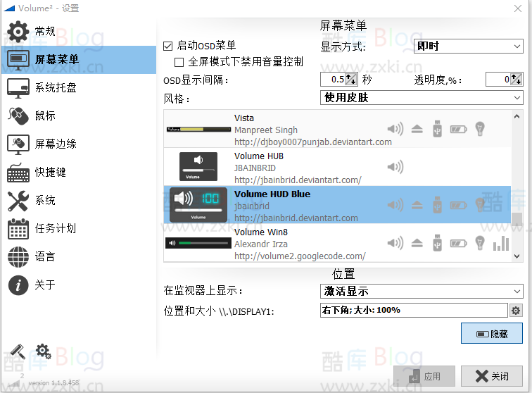The width and height of the screenshot is (532, 393).
Task: Select the Volume HUD Blue skin row
Action: [x=337, y=205]
